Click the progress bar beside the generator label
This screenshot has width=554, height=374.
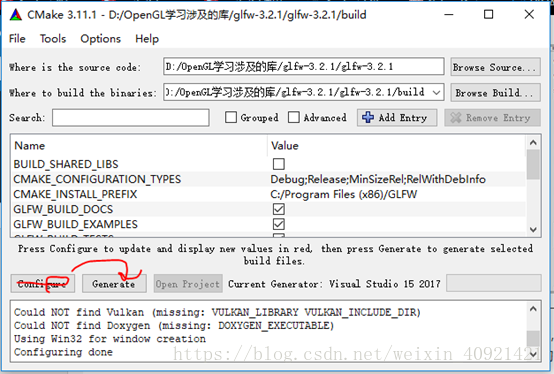click(x=493, y=283)
